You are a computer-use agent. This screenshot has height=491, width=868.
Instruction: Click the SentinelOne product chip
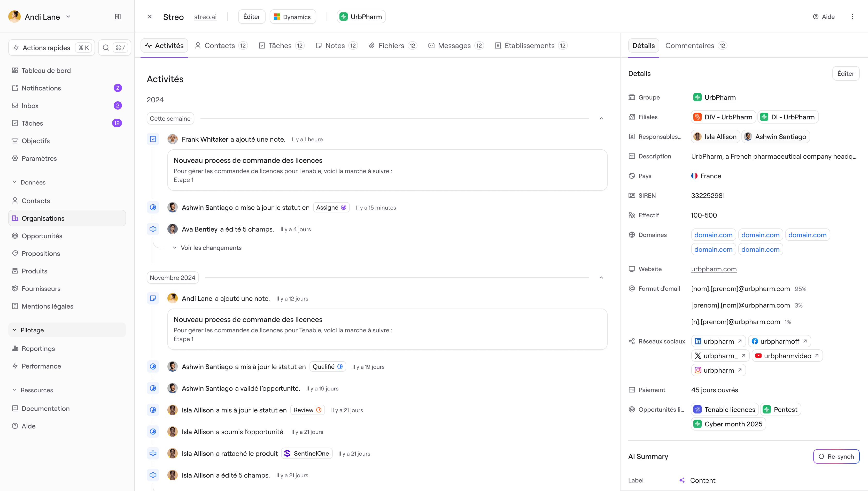click(307, 453)
